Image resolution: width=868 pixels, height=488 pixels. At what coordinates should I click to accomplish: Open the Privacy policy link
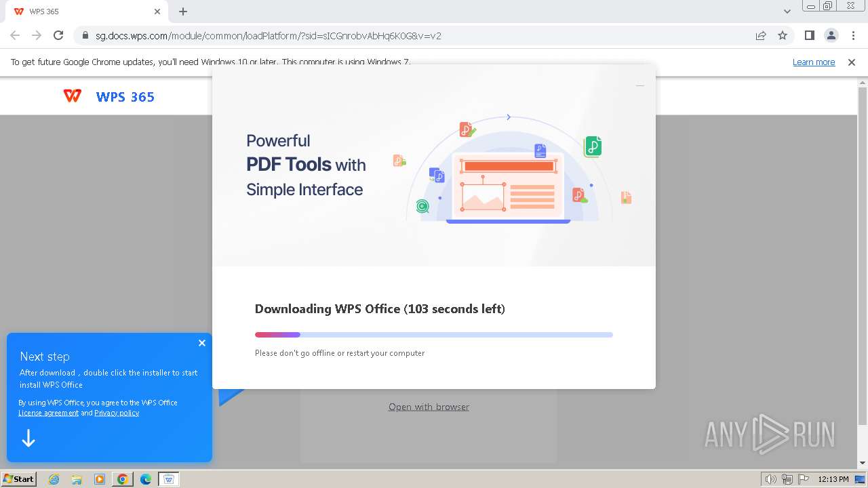click(117, 413)
